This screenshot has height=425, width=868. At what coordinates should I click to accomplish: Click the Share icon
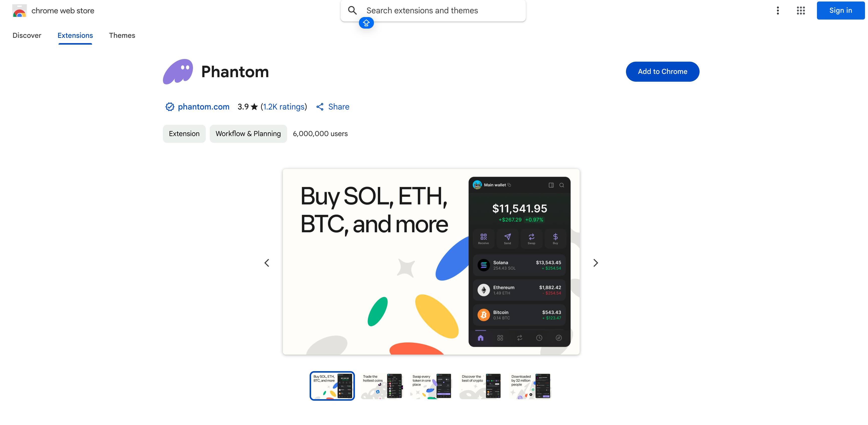[x=320, y=107]
